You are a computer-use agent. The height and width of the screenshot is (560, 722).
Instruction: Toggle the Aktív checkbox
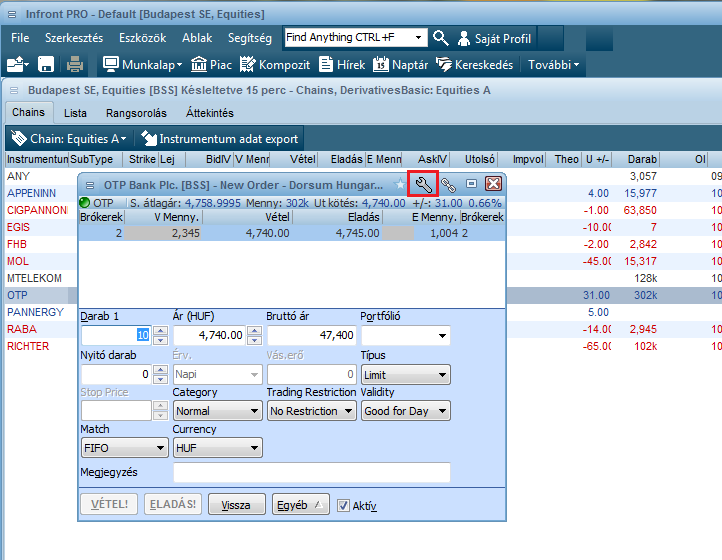[343, 506]
